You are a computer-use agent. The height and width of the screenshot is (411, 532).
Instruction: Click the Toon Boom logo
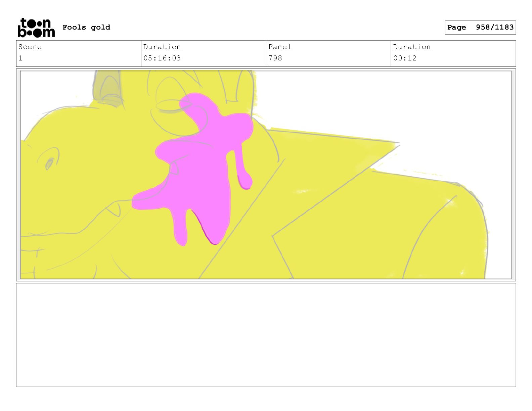coord(36,28)
